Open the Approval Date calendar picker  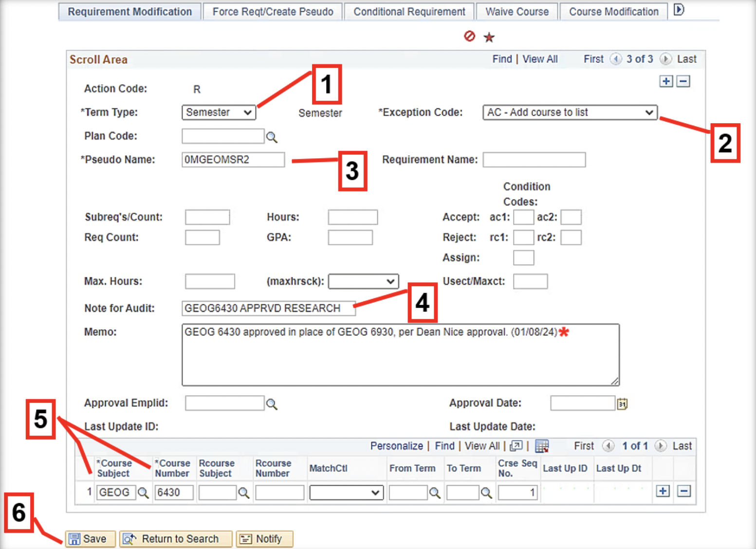click(x=622, y=404)
